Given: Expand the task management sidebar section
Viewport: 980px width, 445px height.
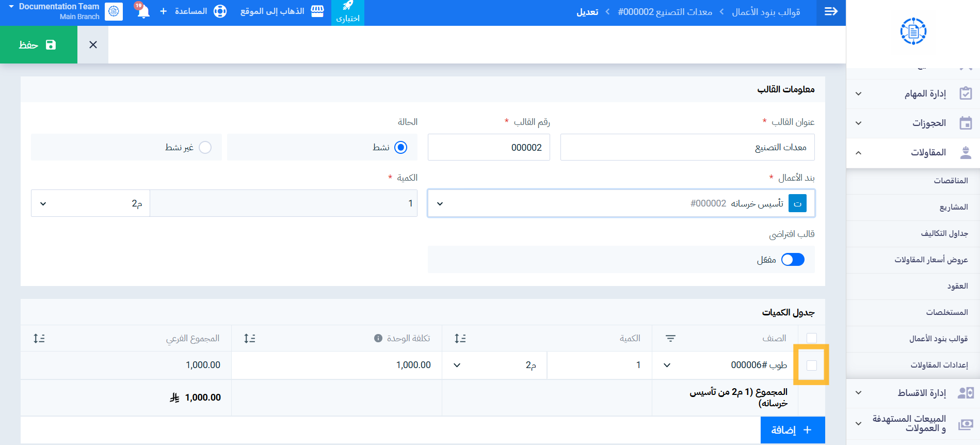Looking at the screenshot, I should tap(912, 94).
